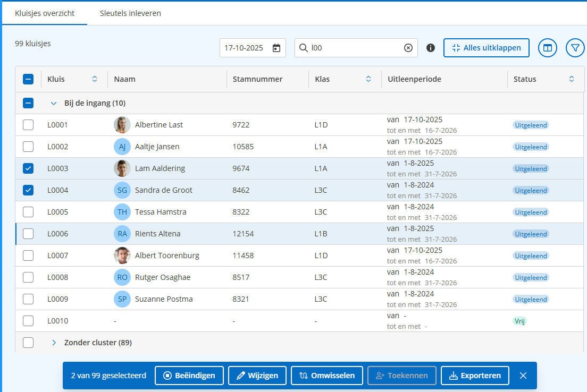This screenshot has width=587, height=392.
Task: Open the calendar date picker icon
Action: pyautogui.click(x=276, y=48)
